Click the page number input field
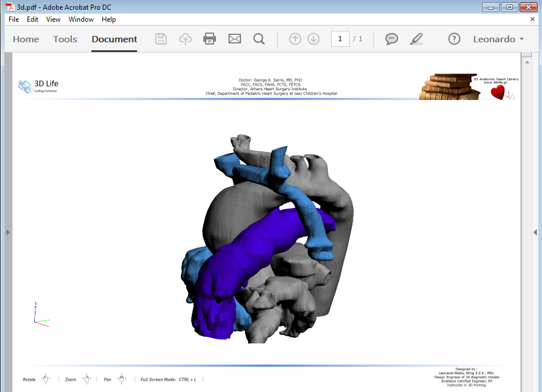Viewport: 542px width, 392px height. tap(340, 39)
